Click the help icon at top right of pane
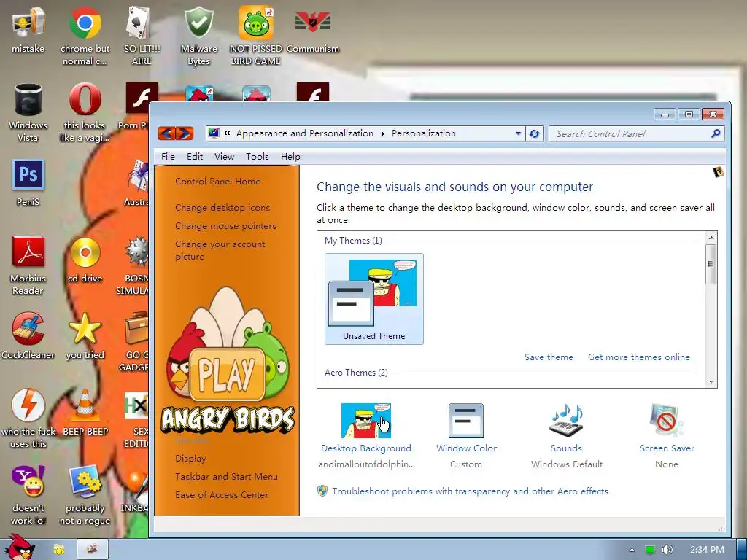Image resolution: width=747 pixels, height=560 pixels. point(718,172)
